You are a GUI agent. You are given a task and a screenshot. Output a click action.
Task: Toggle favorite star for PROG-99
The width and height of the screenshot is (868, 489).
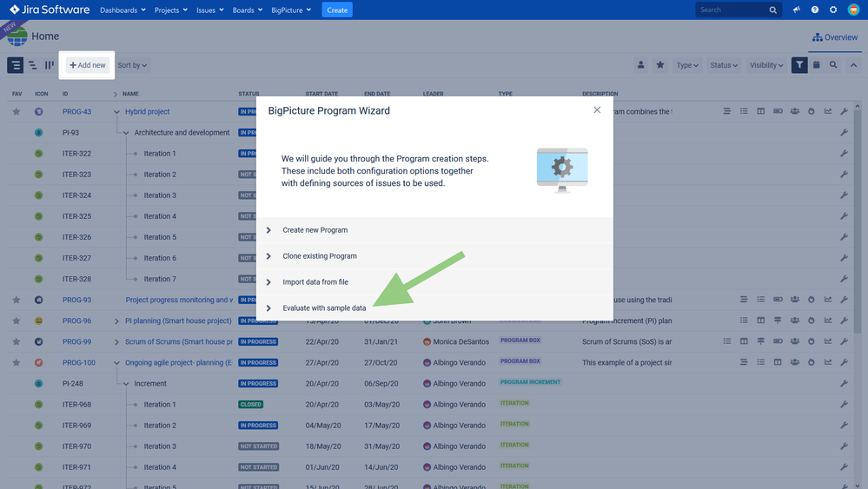click(17, 342)
